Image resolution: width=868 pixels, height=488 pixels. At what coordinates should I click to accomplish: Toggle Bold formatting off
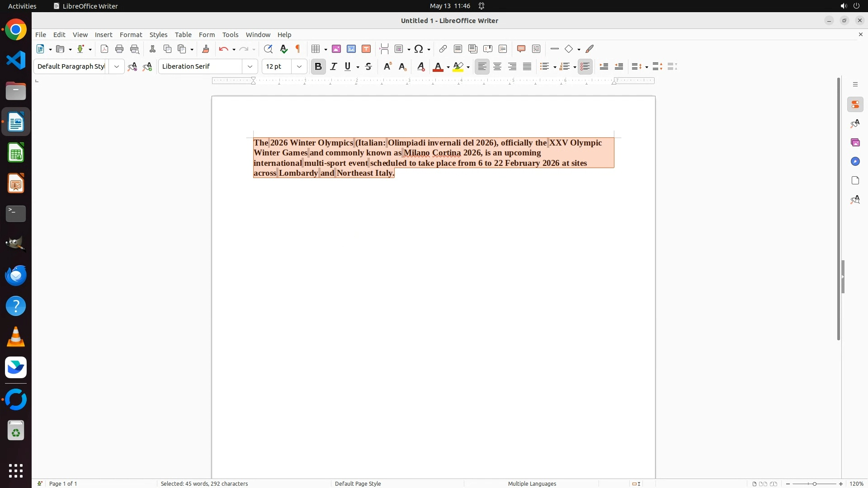point(318,66)
